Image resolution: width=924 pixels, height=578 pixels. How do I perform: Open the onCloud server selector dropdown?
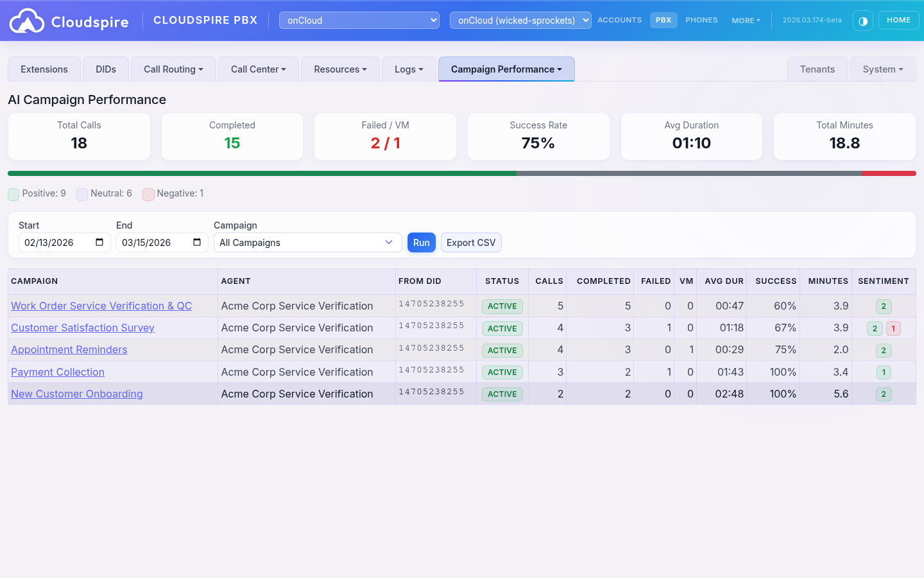click(x=359, y=20)
